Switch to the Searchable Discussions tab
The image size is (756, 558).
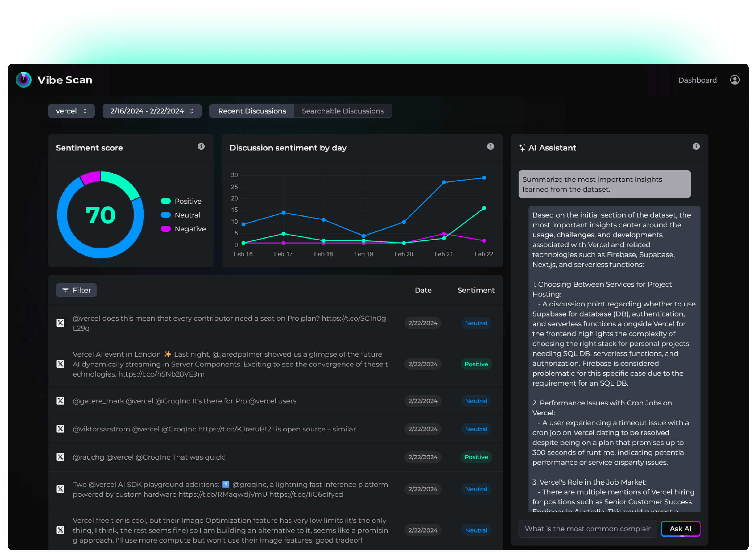click(343, 111)
